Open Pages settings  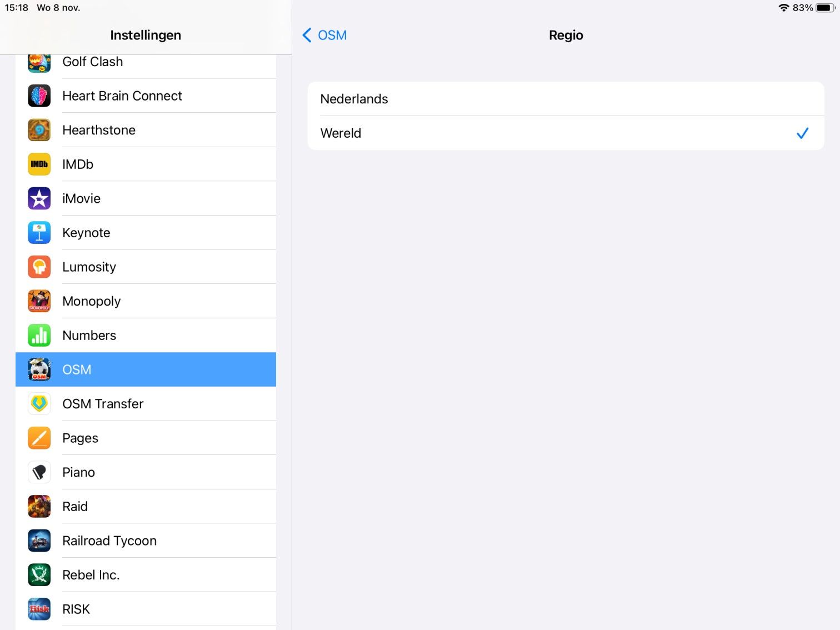tap(146, 438)
